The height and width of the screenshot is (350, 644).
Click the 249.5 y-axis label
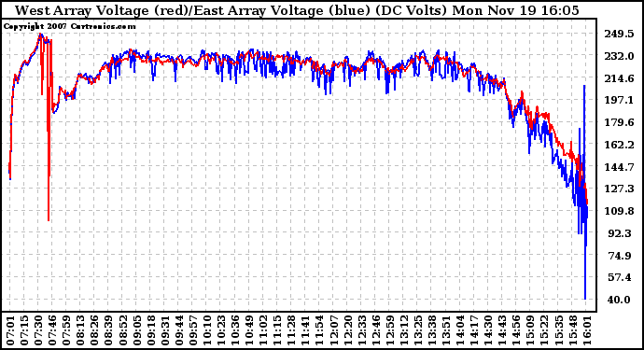[619, 34]
